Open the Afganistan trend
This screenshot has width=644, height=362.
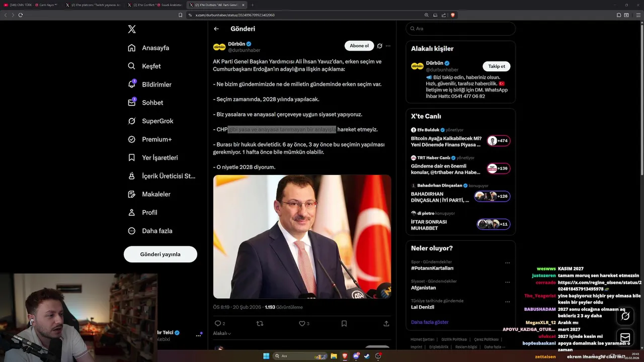(x=423, y=288)
